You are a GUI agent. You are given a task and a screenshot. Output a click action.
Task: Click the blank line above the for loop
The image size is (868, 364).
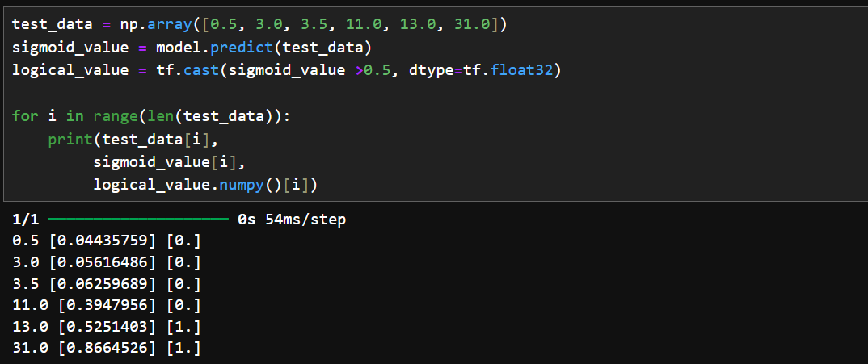point(435,94)
